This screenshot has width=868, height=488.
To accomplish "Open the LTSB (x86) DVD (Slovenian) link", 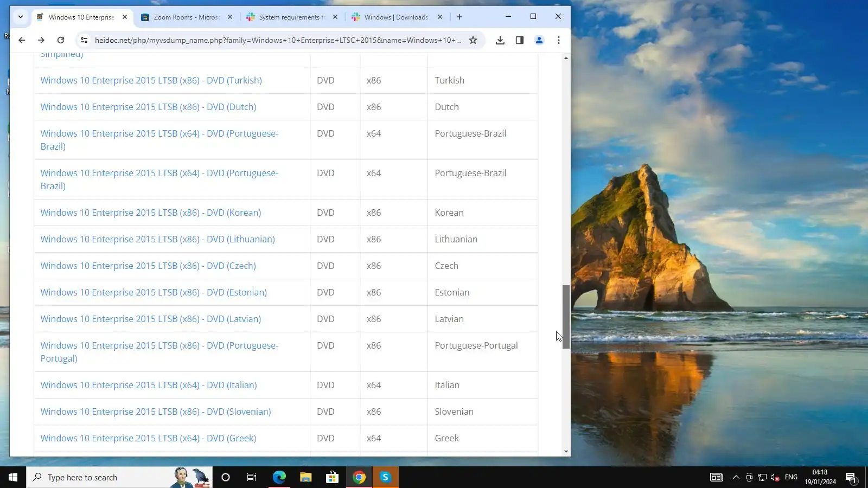I will click(156, 412).
